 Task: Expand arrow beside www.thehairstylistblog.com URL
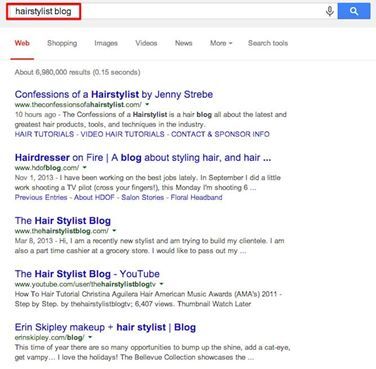[x=114, y=231]
